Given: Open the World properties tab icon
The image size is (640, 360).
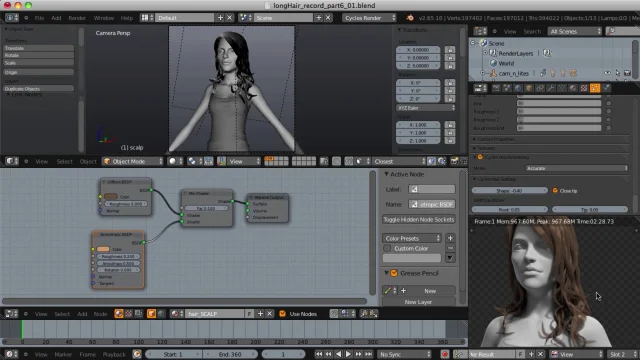Looking at the screenshot, I should pos(518,88).
